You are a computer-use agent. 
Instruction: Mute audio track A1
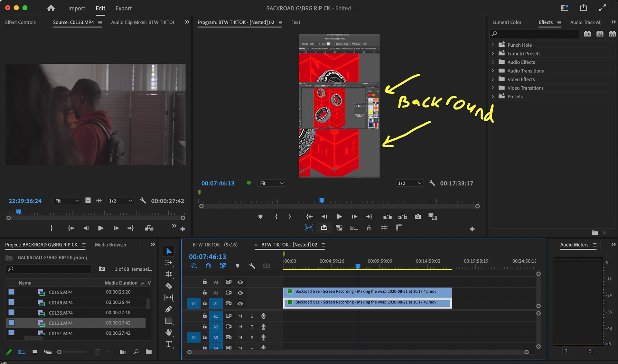click(x=240, y=316)
